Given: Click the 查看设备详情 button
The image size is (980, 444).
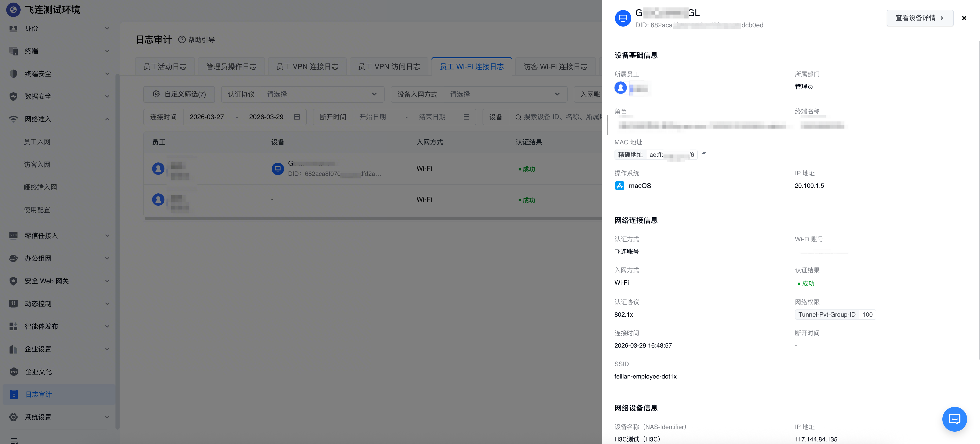Looking at the screenshot, I should tap(919, 18).
